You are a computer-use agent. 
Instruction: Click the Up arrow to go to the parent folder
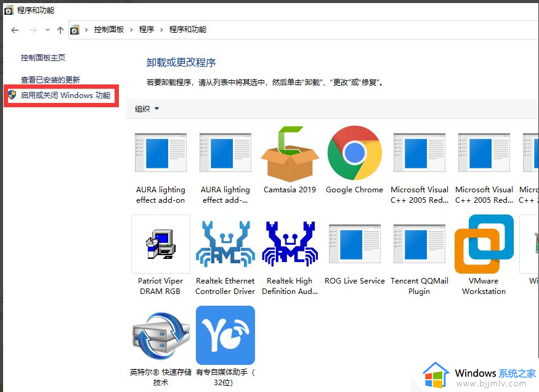[60, 30]
